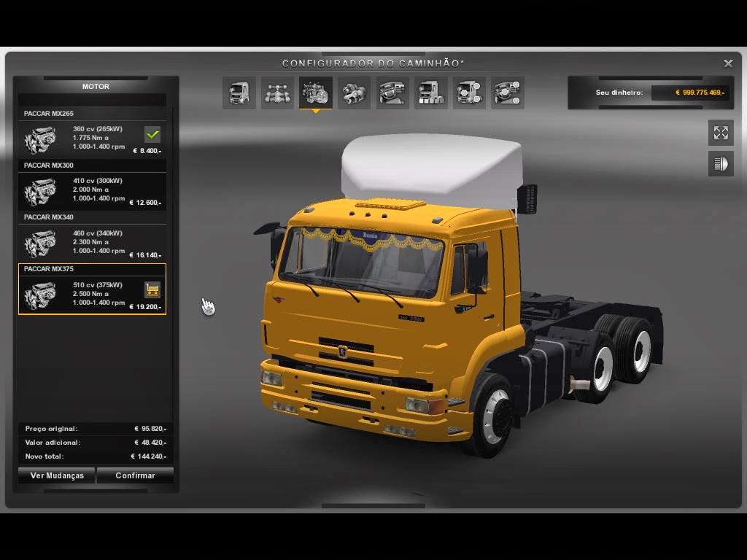The image size is (747, 560).
Task: Click the € 19.200 engine price
Action: [x=145, y=307]
